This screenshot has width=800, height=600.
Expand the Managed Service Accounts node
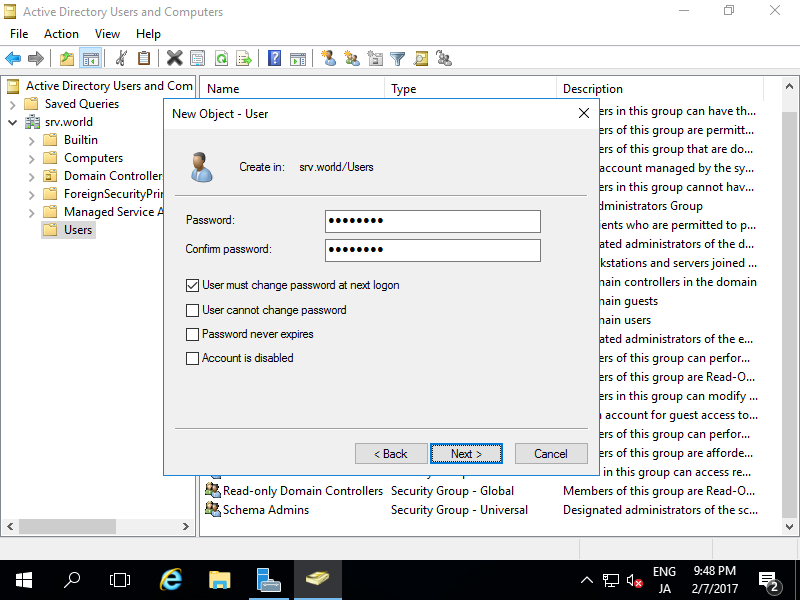point(32,213)
